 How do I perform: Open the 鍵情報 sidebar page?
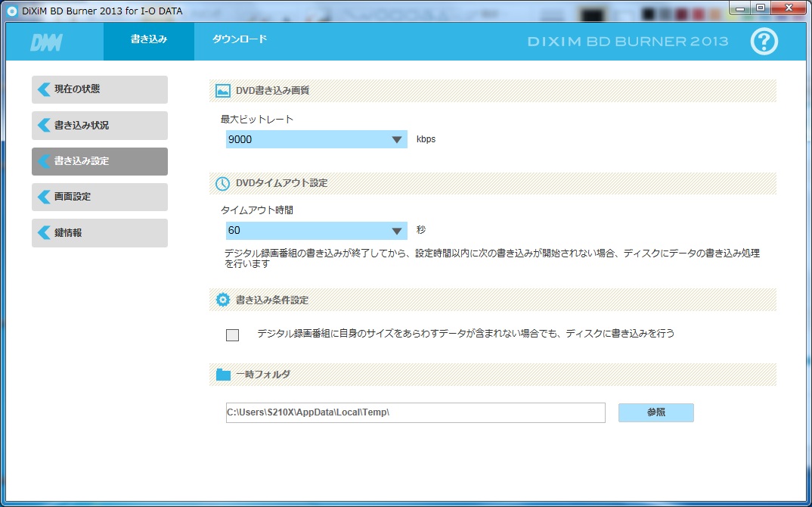pyautogui.click(x=100, y=233)
